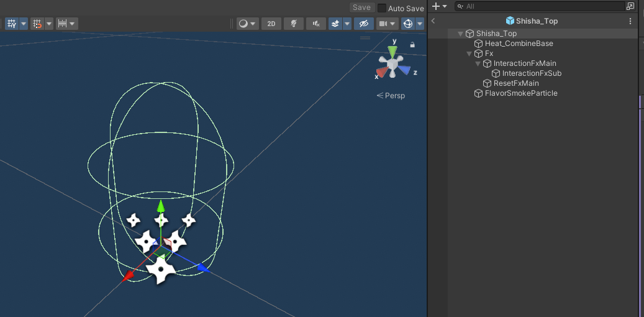Toggle scene audio mute speaker icon
644x317 pixels.
(x=316, y=24)
